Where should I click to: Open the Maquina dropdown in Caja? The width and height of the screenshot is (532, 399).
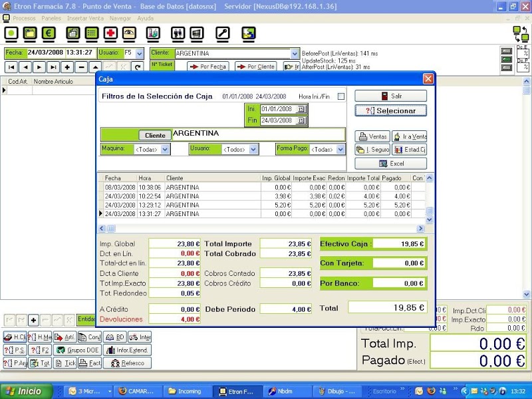[165, 149]
